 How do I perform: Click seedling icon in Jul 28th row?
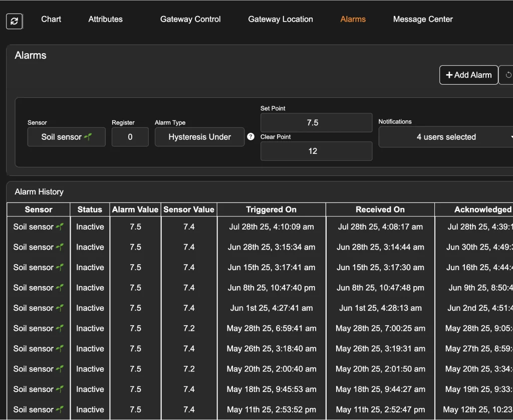[60, 227]
